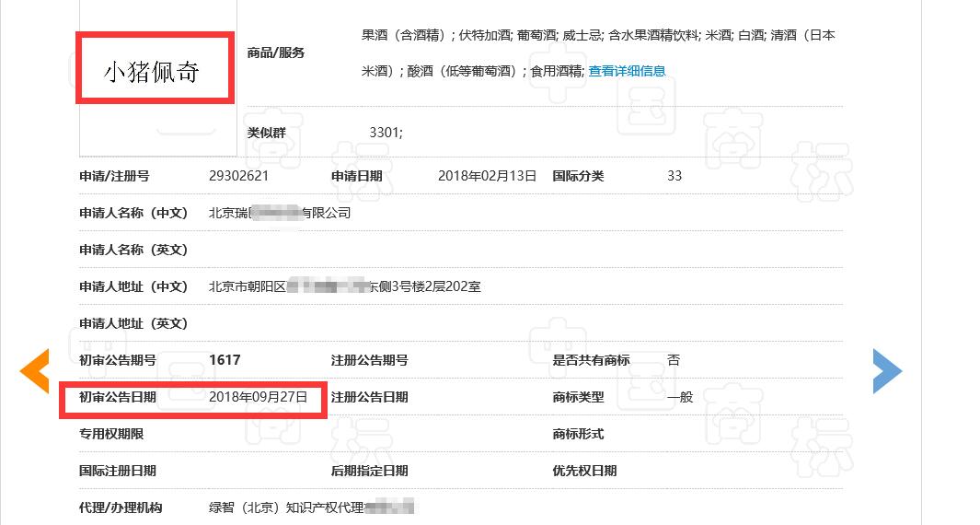Click the blue next arrow
This screenshot has width=980, height=525.
[887, 371]
